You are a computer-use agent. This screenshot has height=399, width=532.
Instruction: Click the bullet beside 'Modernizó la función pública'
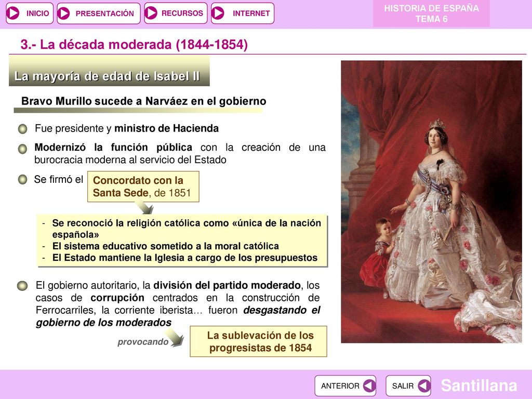(23, 149)
